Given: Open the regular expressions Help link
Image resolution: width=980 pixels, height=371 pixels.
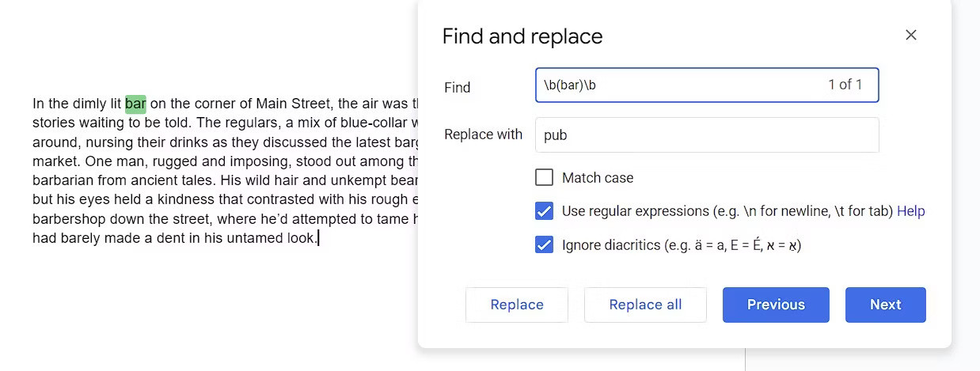Looking at the screenshot, I should point(910,211).
